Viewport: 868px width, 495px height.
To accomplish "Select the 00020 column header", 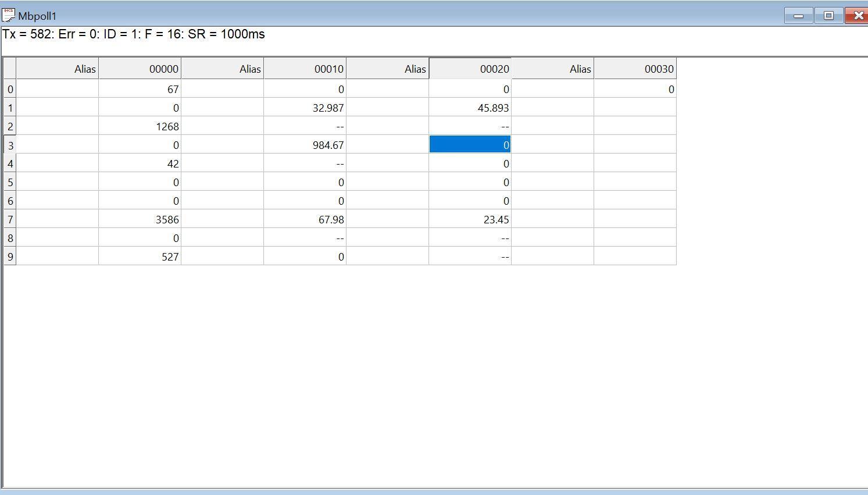I will (470, 69).
